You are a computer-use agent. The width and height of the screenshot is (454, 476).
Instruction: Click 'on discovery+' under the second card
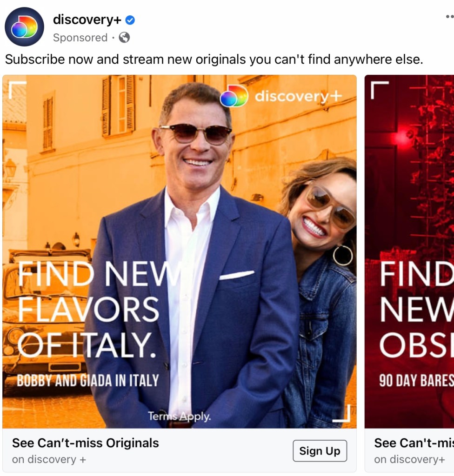click(409, 459)
